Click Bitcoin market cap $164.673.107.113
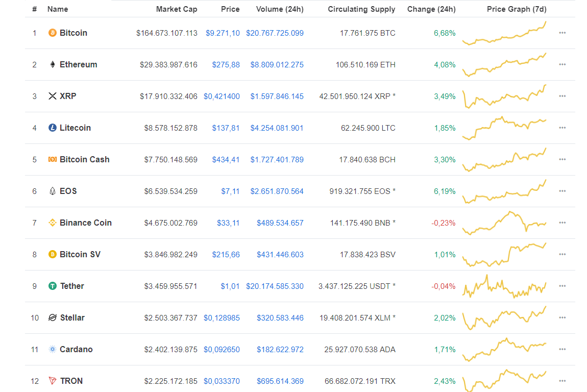 click(x=166, y=33)
